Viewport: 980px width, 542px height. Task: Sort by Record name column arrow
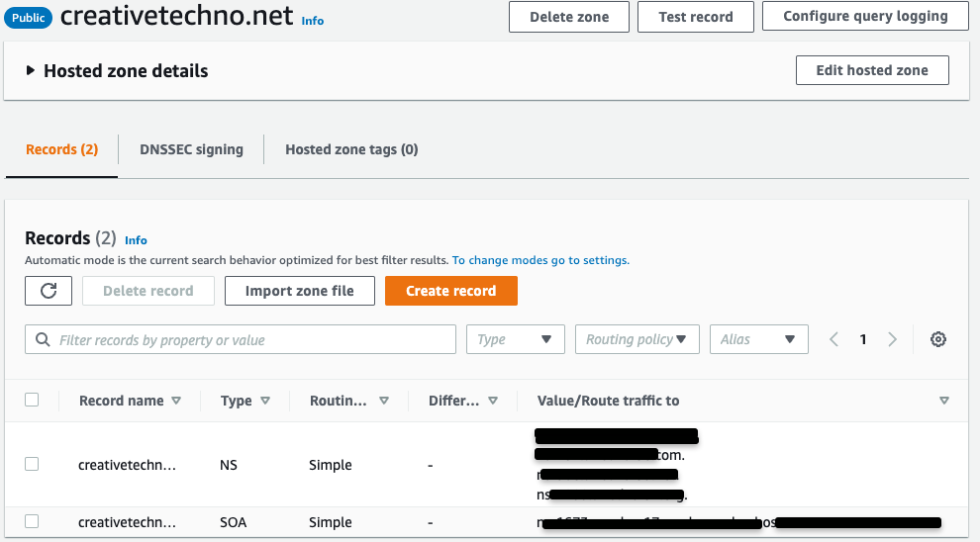tap(176, 401)
